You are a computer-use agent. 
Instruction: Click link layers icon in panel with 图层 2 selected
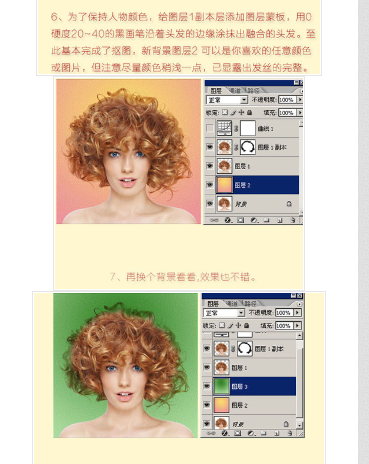click(214, 220)
